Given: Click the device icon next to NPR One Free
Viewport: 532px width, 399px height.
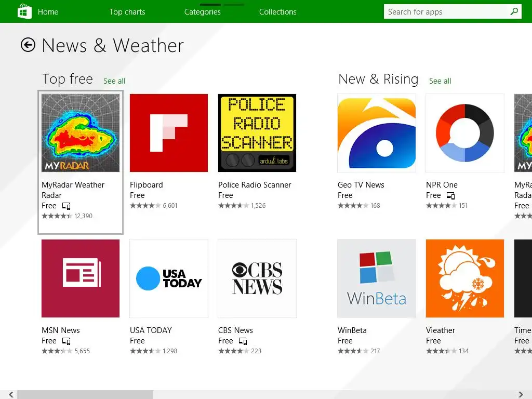Looking at the screenshot, I should coord(450,195).
